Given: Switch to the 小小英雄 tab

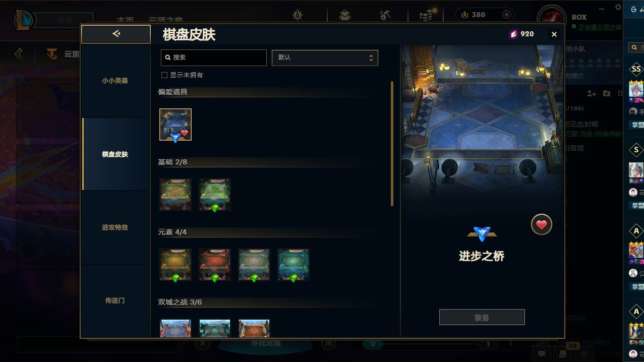Looking at the screenshot, I should pos(115,81).
